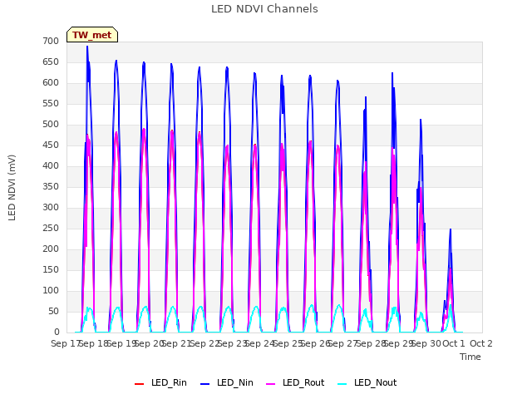Click the Time x-axis label
The width and height of the screenshot is (532, 399).
click(x=470, y=357)
